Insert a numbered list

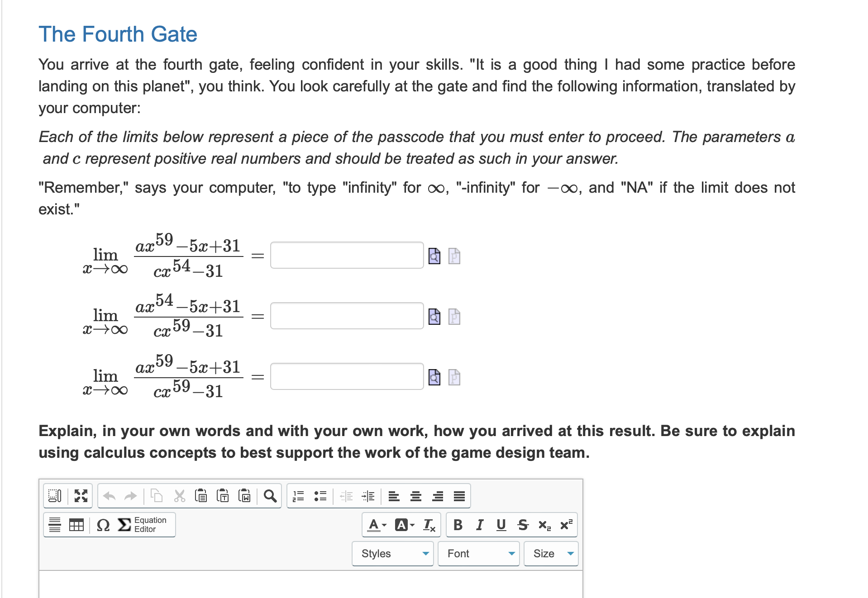[298, 496]
